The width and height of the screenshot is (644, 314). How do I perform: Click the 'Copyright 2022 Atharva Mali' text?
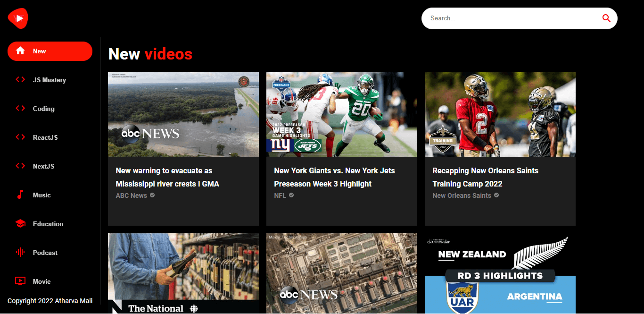click(x=50, y=301)
